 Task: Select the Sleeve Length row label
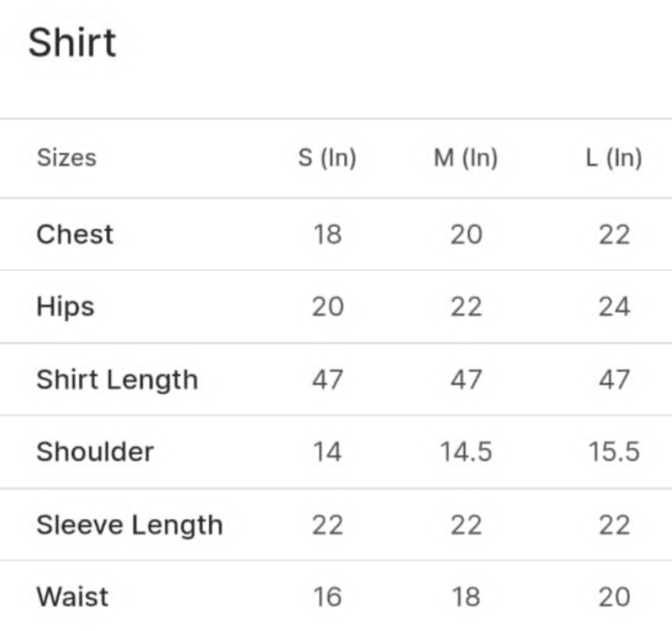click(130, 525)
